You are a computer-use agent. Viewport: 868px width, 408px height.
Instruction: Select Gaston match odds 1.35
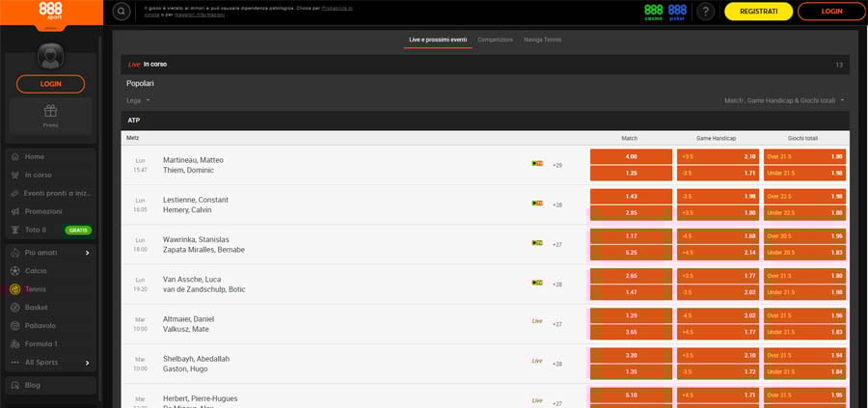tap(631, 372)
